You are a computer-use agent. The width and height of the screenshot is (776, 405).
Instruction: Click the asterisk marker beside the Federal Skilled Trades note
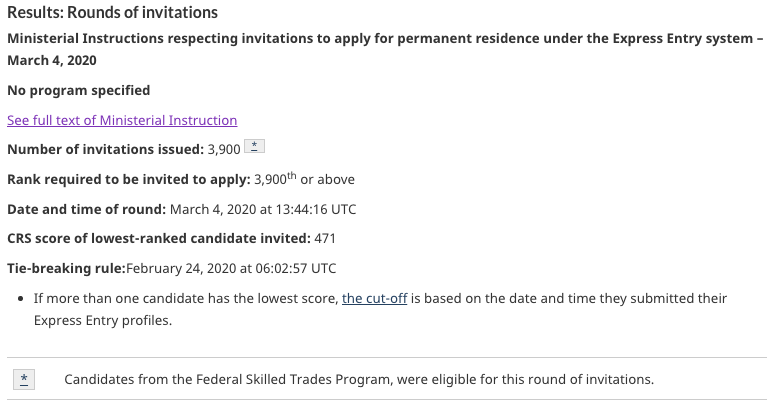point(24,379)
